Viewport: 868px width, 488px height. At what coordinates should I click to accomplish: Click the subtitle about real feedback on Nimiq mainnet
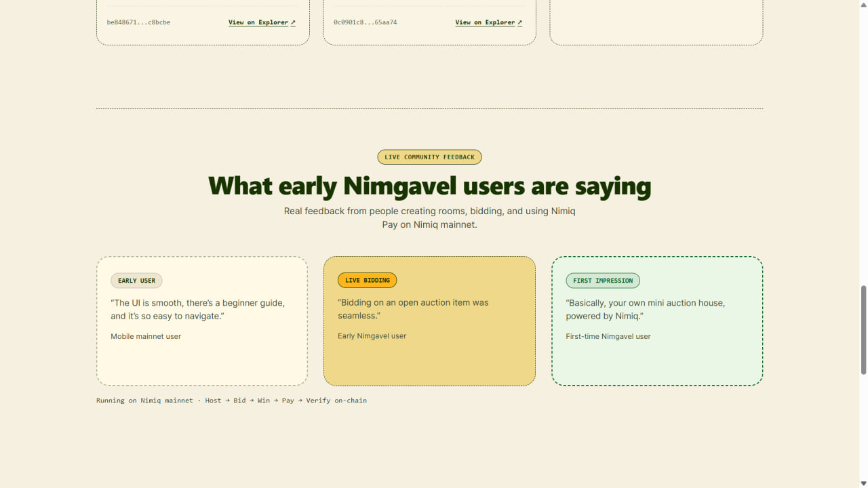[429, 218]
